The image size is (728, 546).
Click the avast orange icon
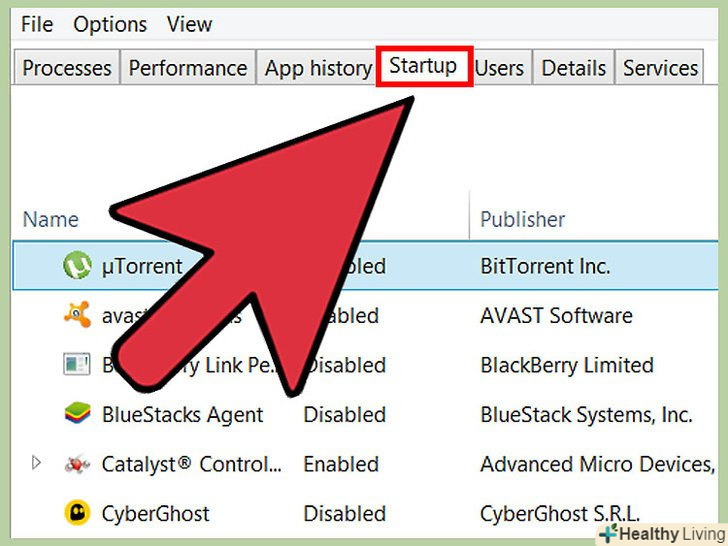(x=78, y=315)
